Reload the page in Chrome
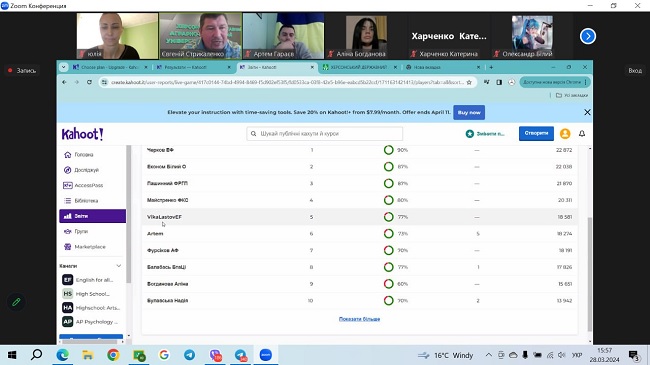Viewport: 650px width, 365px height. (x=89, y=82)
